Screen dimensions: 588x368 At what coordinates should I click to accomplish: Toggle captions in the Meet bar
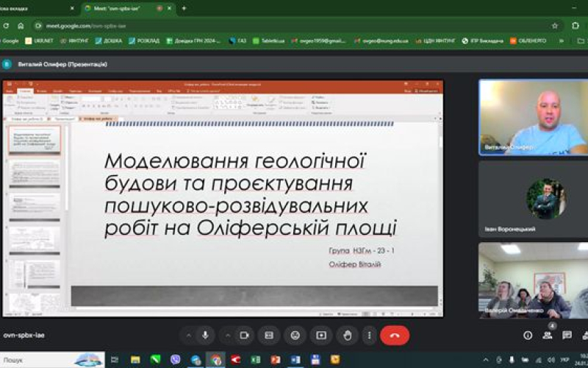pos(269,336)
